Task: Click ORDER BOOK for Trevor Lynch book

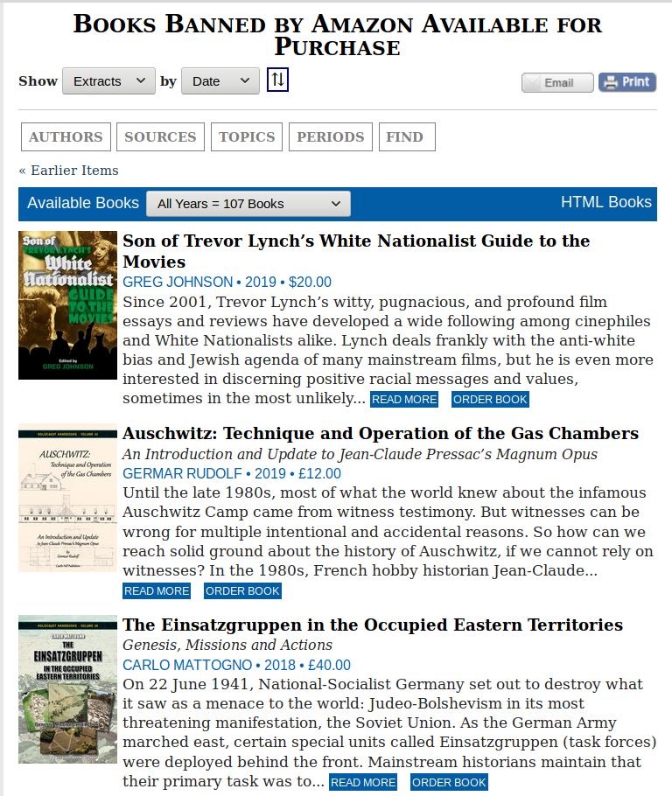Action: [x=490, y=400]
